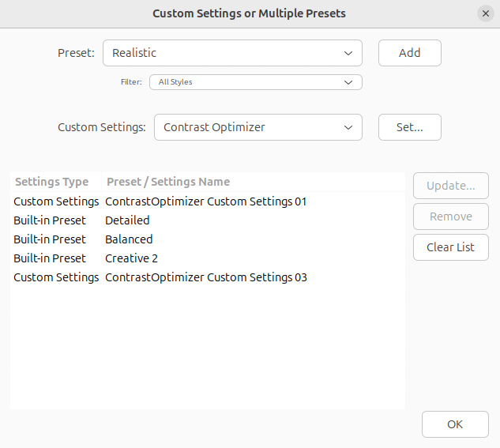Image resolution: width=500 pixels, height=448 pixels.
Task: Select ContrastOptimizer Custom Settings 01 row
Action: tap(205, 201)
